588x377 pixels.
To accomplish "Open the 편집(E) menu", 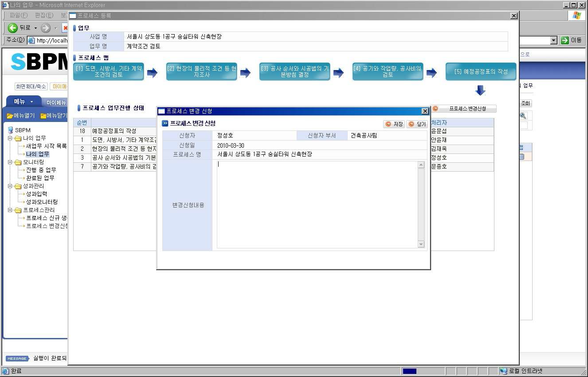I will [44, 16].
